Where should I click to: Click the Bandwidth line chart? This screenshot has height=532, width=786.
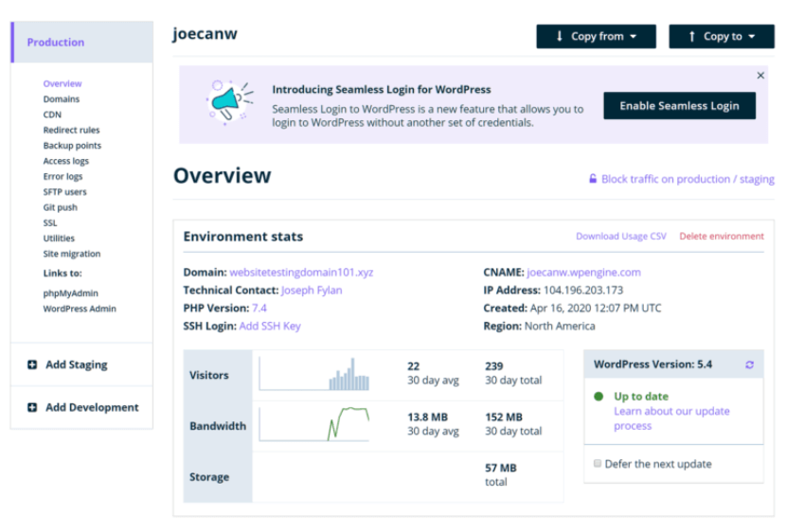point(314,424)
